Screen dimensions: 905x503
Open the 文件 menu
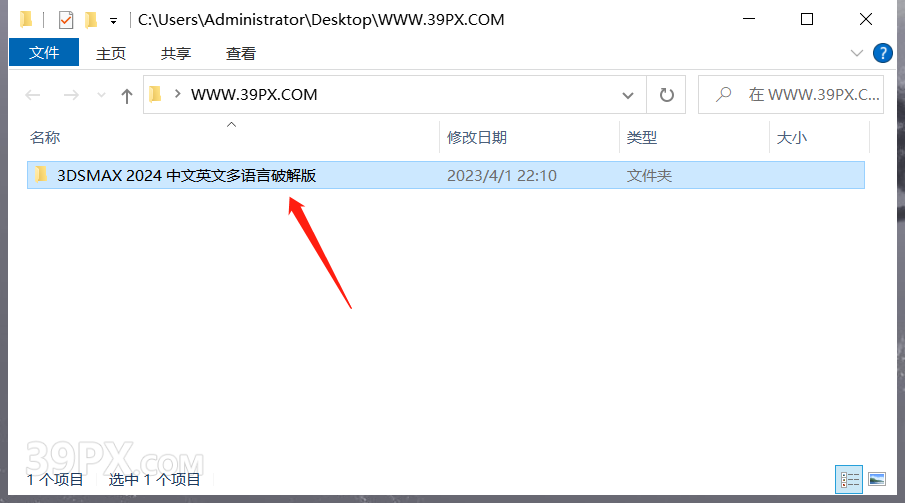click(x=44, y=53)
